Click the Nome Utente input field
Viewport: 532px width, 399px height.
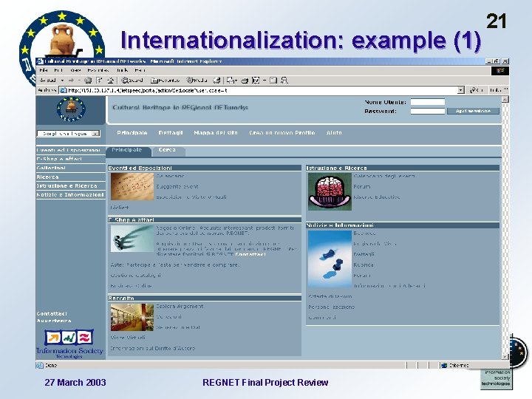pyautogui.click(x=428, y=102)
